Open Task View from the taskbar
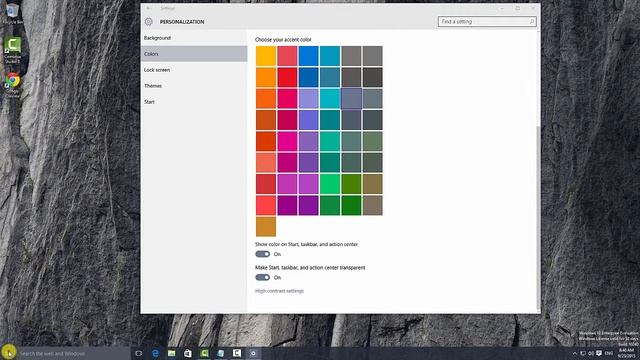The width and height of the screenshot is (640, 360). (139, 353)
